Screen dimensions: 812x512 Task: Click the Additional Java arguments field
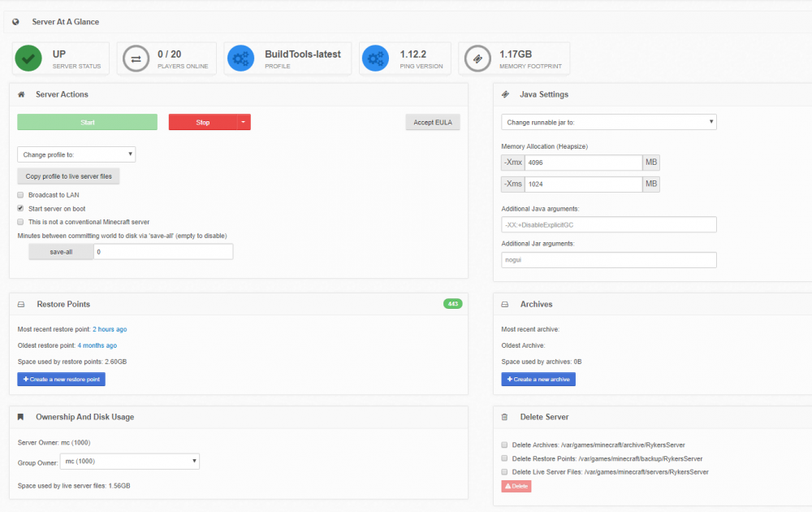609,225
